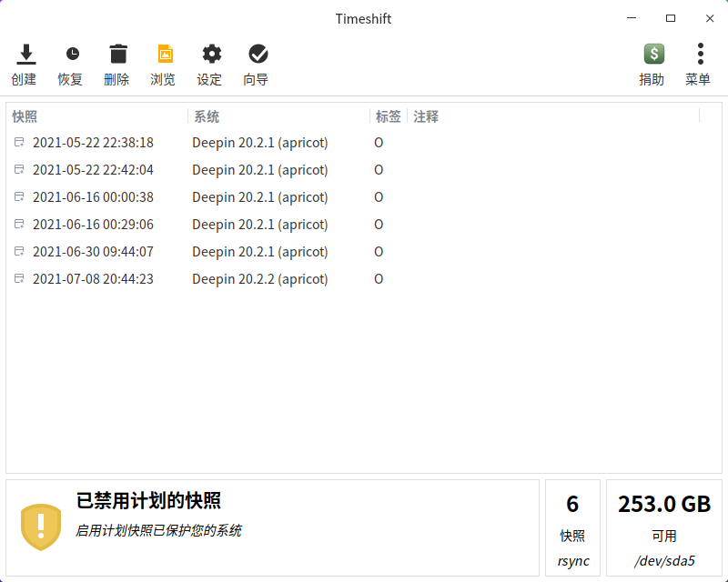The image size is (728, 582).
Task: Click the 恢复 (Restore) clock icon
Action: point(73,55)
